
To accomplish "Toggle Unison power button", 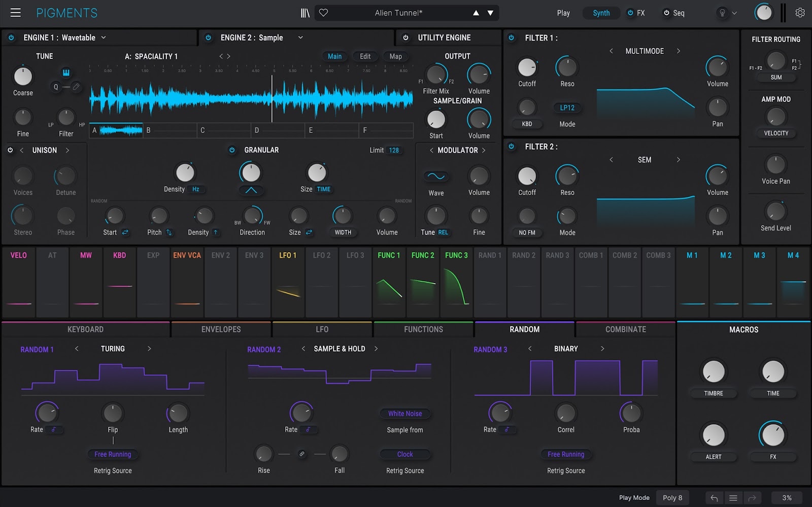I will [10, 150].
